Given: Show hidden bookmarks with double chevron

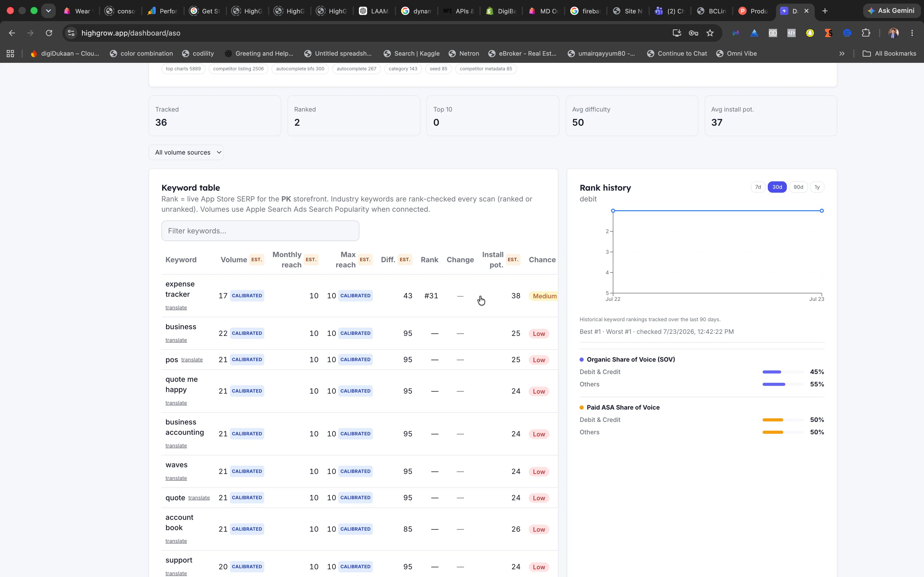Looking at the screenshot, I should click(841, 53).
